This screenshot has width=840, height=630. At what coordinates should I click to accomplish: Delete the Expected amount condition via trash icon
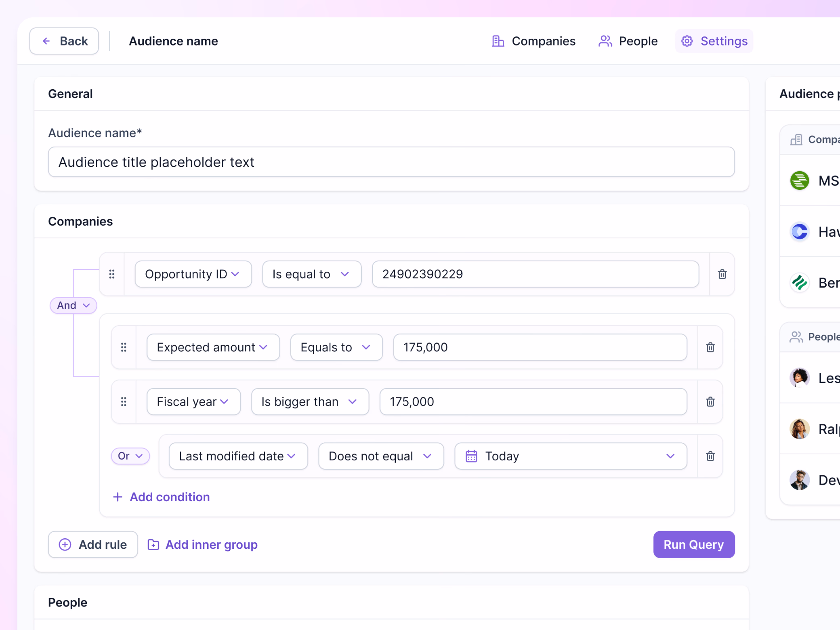pos(710,347)
